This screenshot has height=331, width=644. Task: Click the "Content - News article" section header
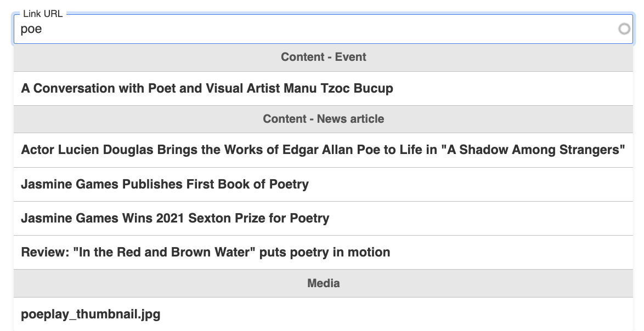(x=323, y=119)
